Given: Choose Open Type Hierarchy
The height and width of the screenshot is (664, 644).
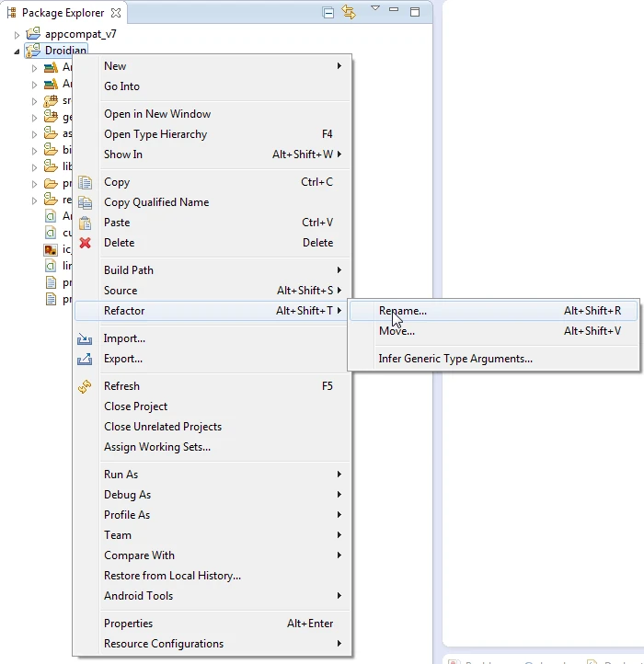Looking at the screenshot, I should tap(213, 134).
